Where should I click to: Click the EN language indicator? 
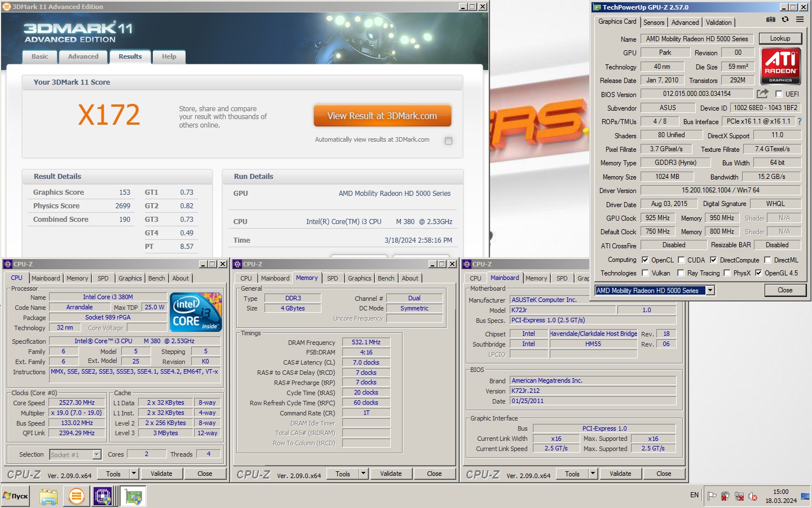(694, 495)
